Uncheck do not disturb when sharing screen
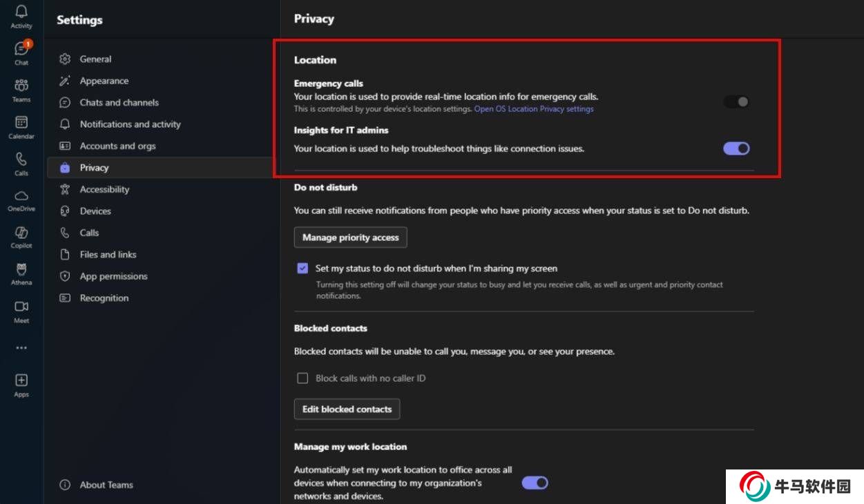 coord(303,269)
